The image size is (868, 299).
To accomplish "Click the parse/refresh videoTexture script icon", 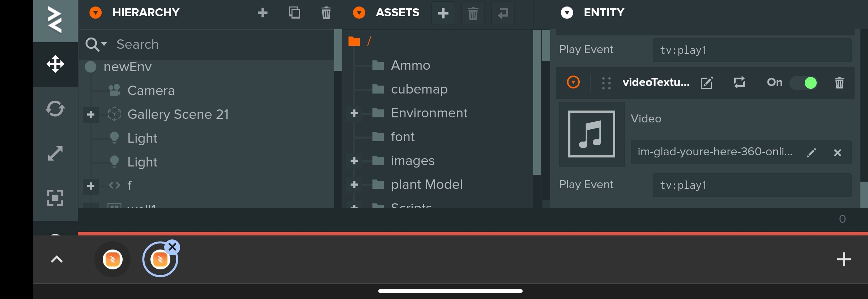I will tap(739, 83).
